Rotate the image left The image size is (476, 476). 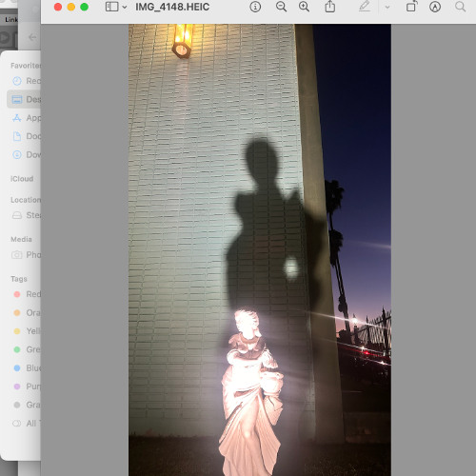point(411,7)
